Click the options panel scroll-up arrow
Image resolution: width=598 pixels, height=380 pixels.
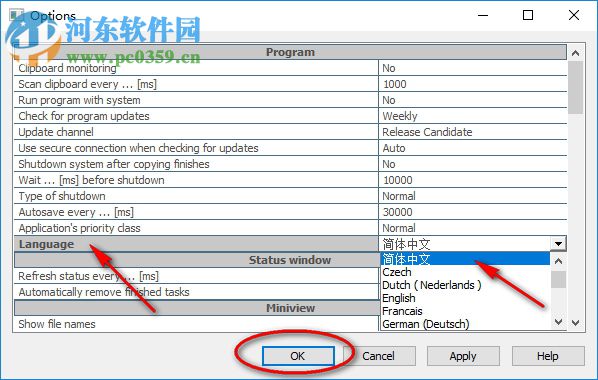(576, 53)
